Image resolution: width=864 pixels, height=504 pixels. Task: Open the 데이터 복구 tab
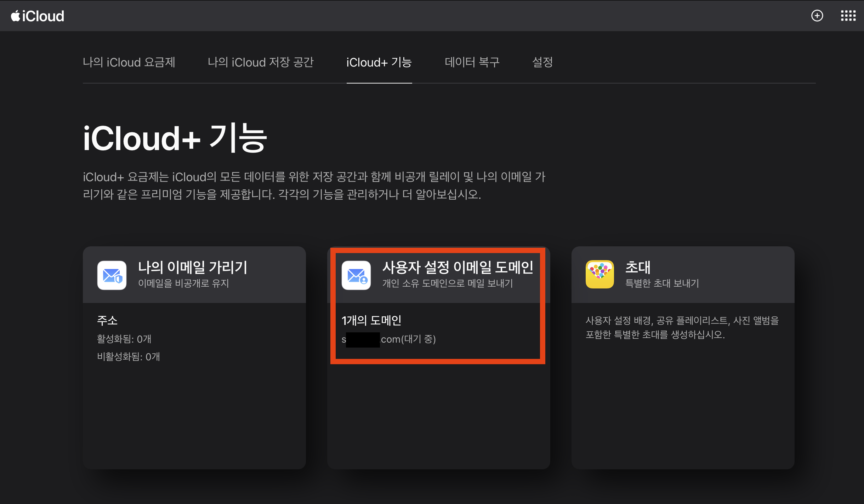pyautogui.click(x=472, y=62)
